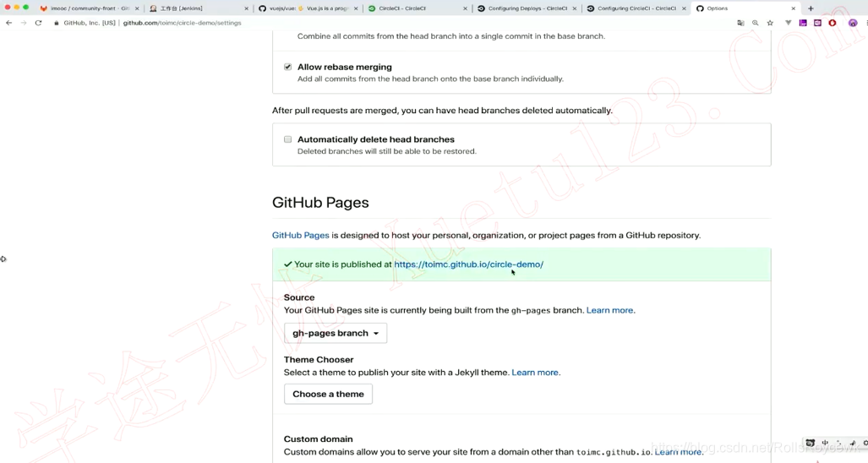Screen dimensions: 868x463
Task: Click the 'Automatically delete head branches' label
Action: (x=376, y=139)
